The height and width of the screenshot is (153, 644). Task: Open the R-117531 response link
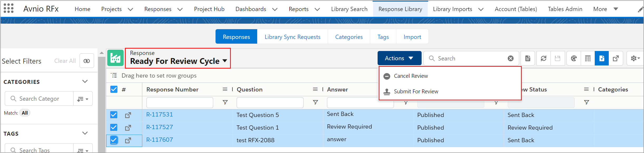(160, 115)
